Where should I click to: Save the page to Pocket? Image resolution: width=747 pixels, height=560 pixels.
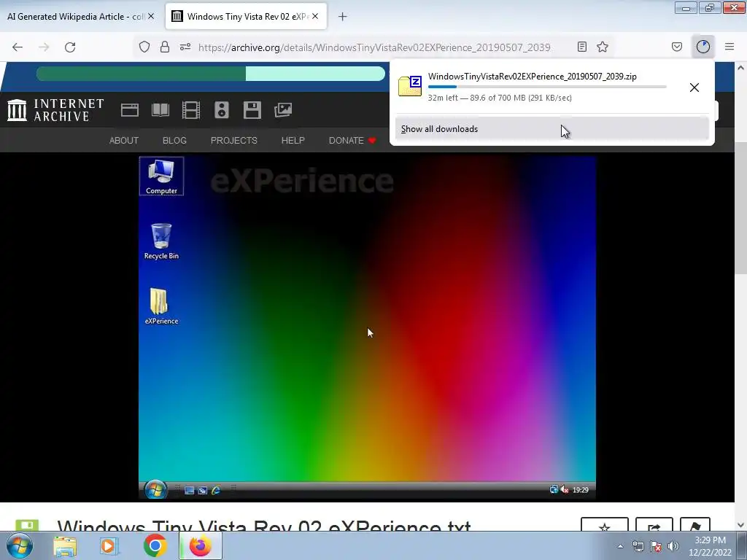[x=676, y=47]
